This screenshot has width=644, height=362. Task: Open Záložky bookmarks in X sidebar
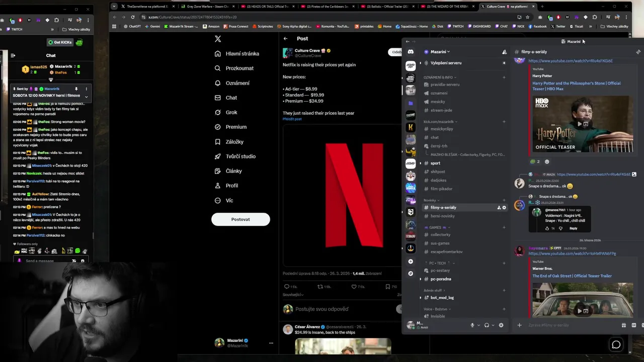click(229, 142)
